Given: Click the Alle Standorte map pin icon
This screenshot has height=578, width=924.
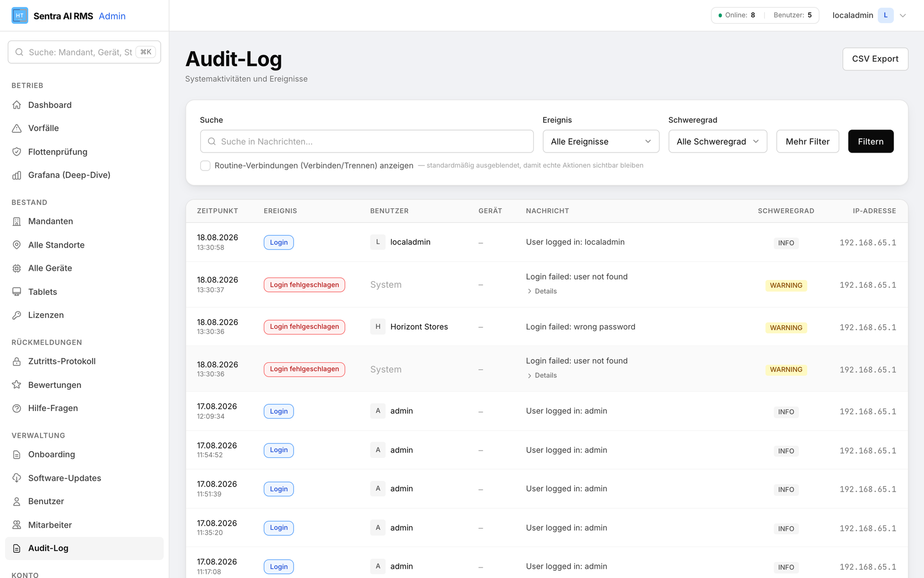Looking at the screenshot, I should pos(17,245).
